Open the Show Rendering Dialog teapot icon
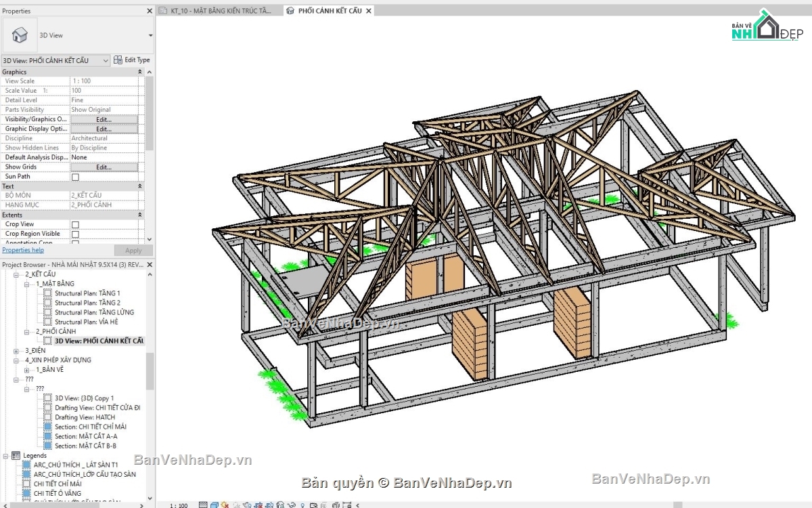The height and width of the screenshot is (508, 812). 248,504
